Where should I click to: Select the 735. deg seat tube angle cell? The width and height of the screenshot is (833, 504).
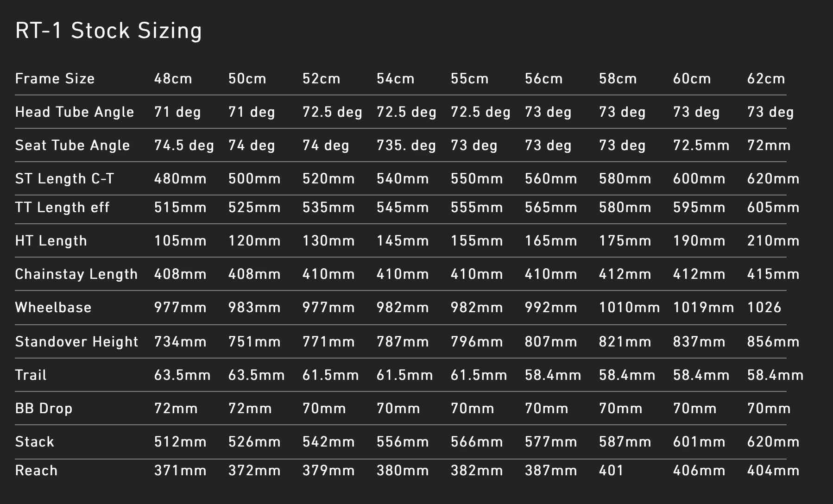[x=406, y=145]
